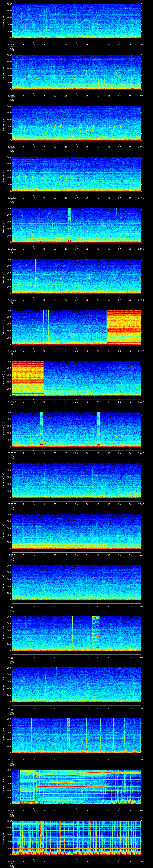Select the spectrogram panel beginning at 22:23:00
153x868 pixels.
pos(77,327)
